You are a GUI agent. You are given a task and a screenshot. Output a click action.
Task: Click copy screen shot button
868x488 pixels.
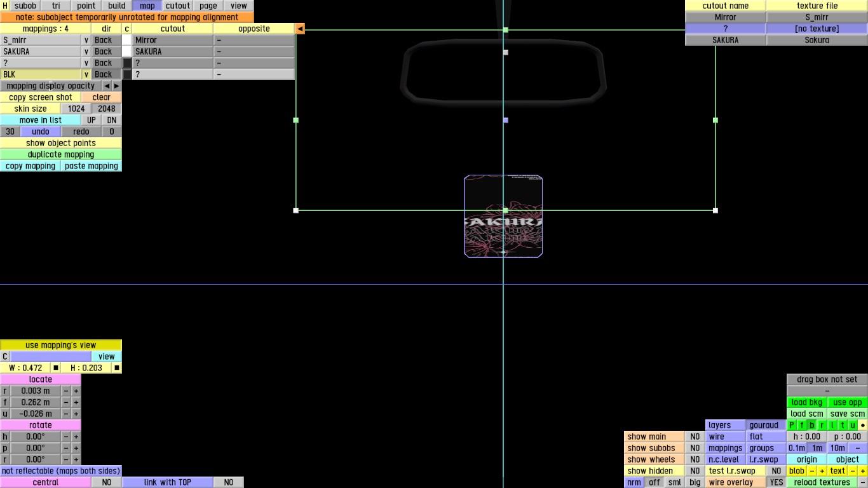[x=41, y=97]
